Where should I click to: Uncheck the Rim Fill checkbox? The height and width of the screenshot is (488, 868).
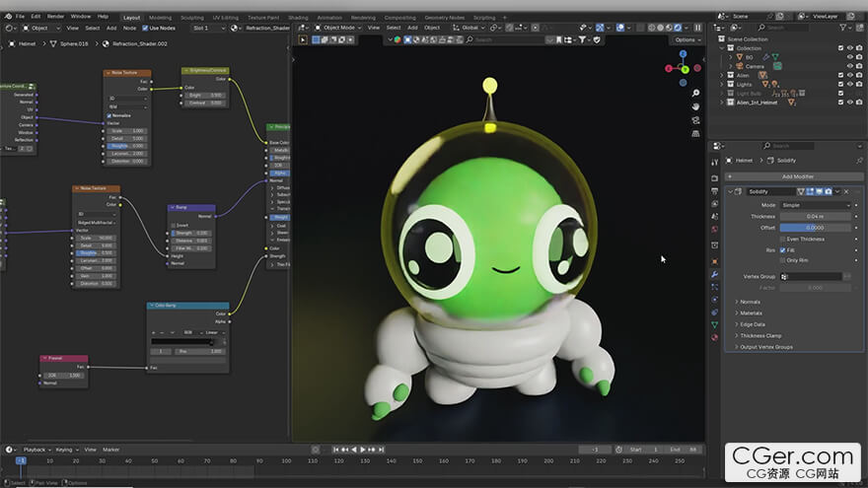coord(782,249)
